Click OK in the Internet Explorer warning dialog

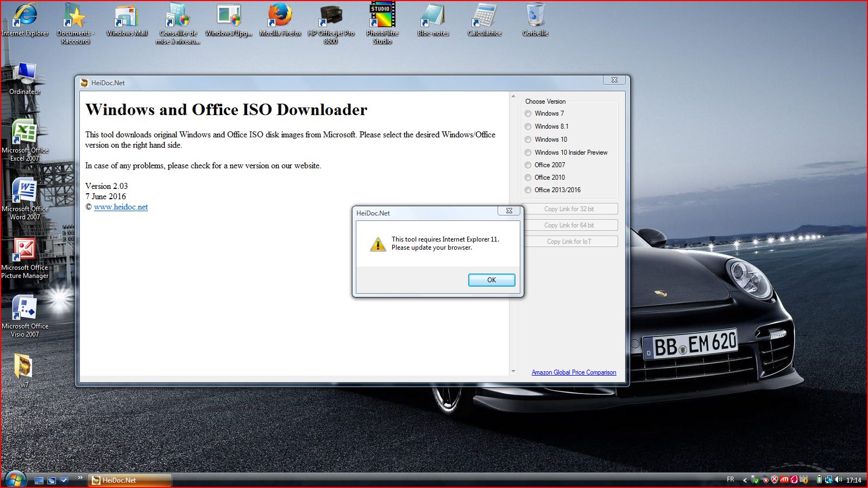coord(491,280)
